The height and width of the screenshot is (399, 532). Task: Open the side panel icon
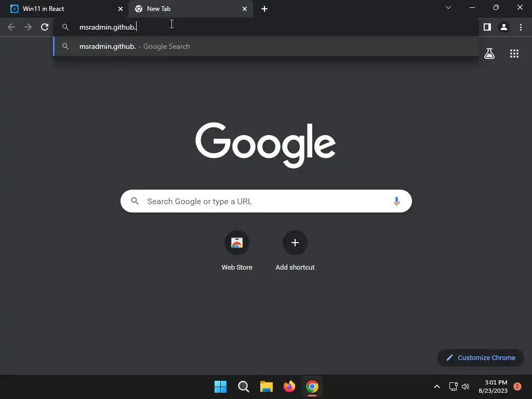(x=487, y=27)
